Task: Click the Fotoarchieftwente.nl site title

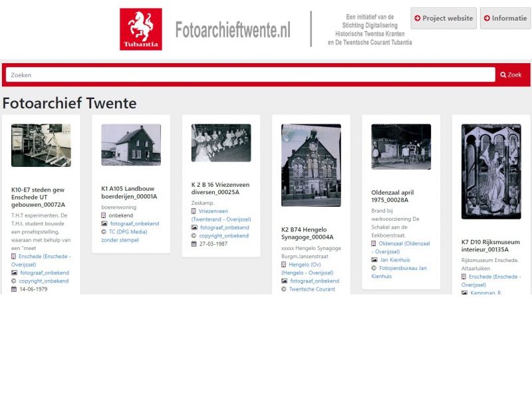Action: point(233,29)
